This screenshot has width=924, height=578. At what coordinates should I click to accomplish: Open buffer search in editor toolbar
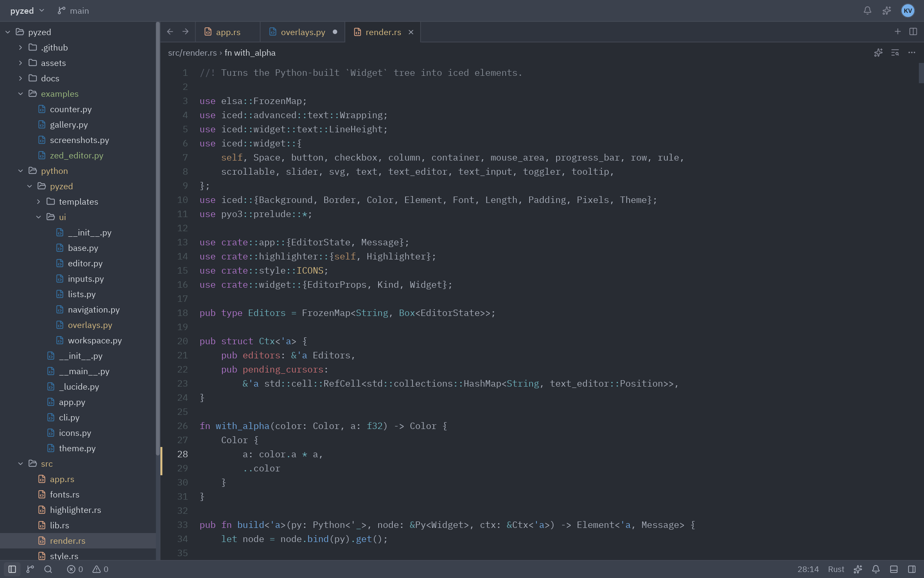coord(895,53)
